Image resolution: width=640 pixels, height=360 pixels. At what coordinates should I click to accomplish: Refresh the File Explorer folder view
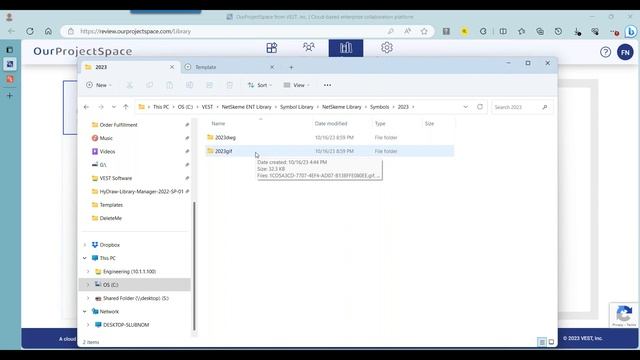point(480,107)
